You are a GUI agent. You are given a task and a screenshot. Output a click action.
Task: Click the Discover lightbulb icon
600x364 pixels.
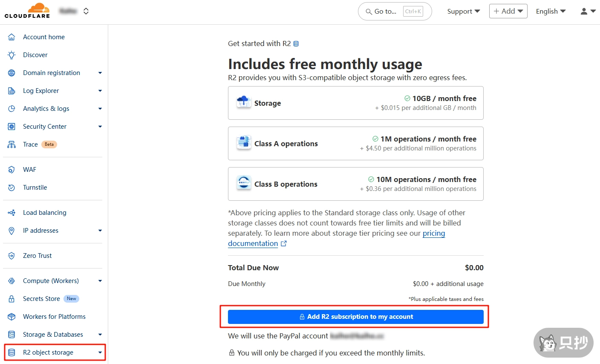click(x=12, y=55)
